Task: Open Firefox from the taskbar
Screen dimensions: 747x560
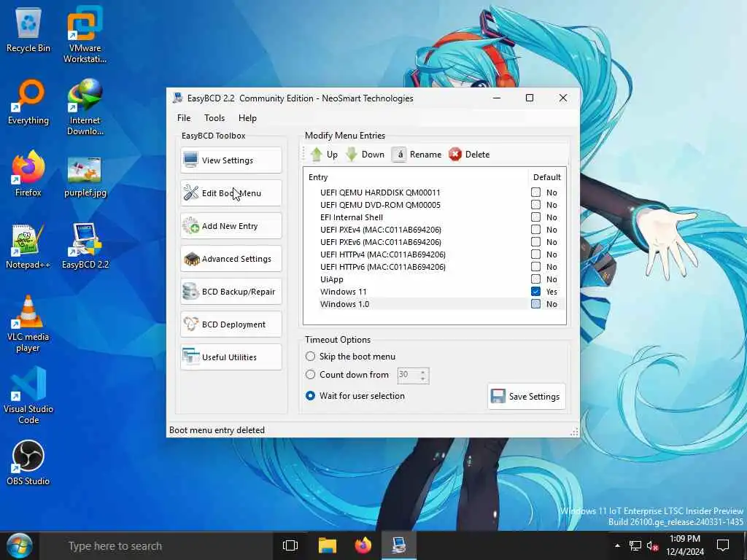Action: tap(363, 545)
